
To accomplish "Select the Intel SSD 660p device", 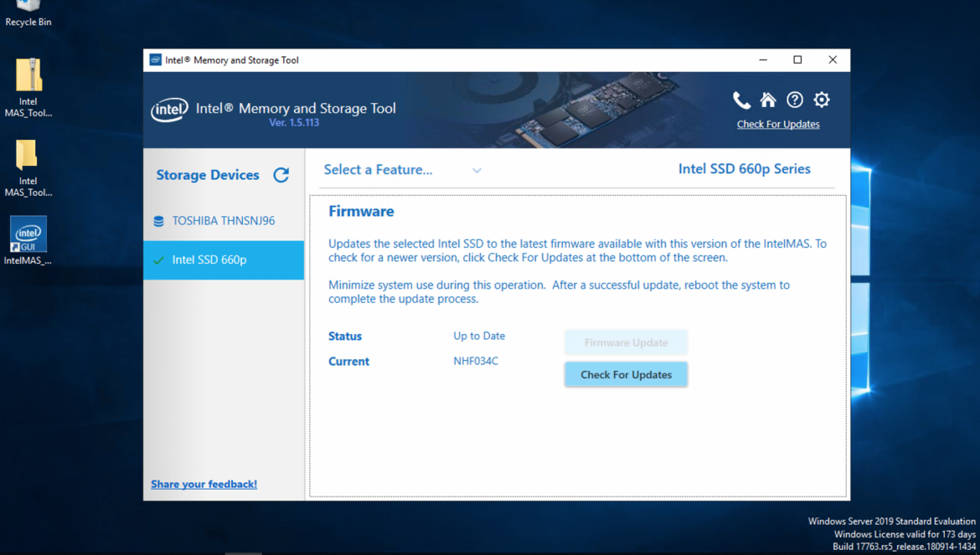I will click(224, 260).
